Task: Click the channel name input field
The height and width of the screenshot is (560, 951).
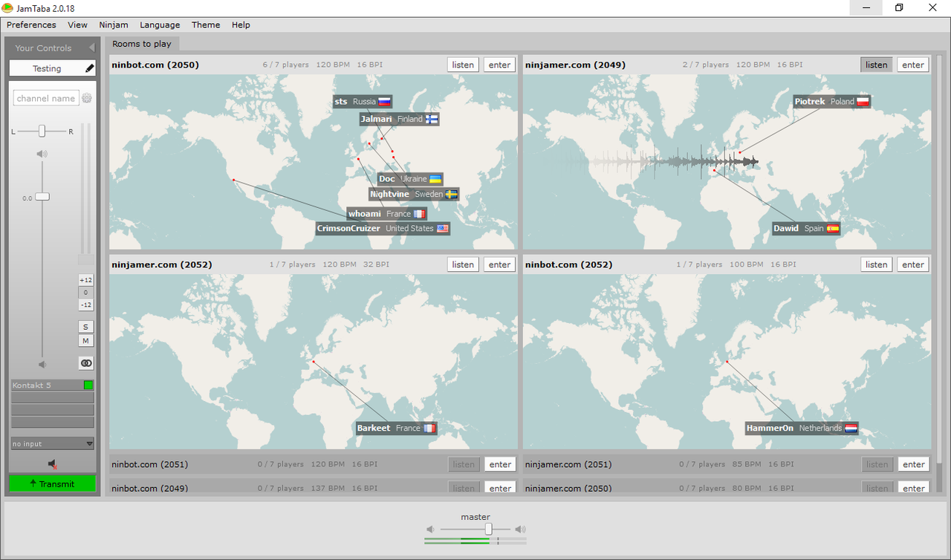Action: [x=46, y=98]
